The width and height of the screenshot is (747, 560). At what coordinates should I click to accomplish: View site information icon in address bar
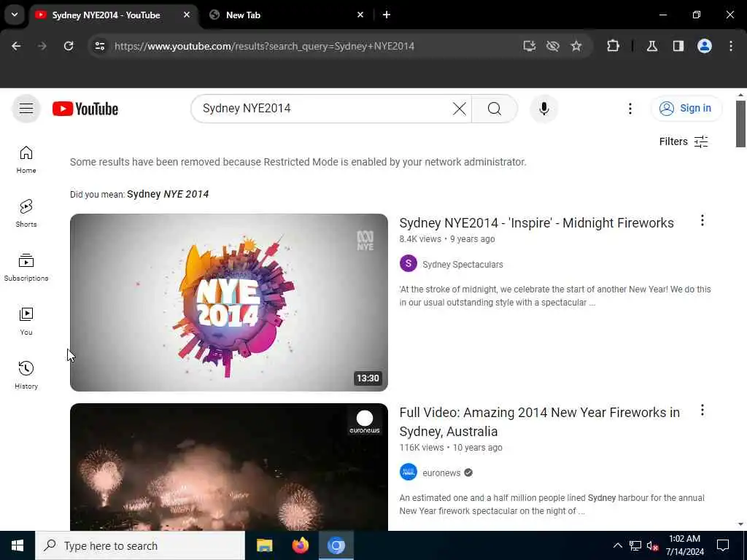99,46
